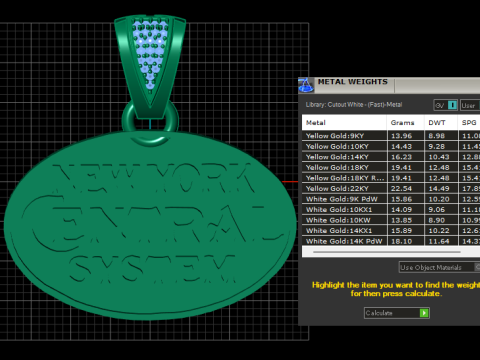
Task: Click the Library: Cutout White - (Fast)-Metal label
Action: pyautogui.click(x=354, y=105)
